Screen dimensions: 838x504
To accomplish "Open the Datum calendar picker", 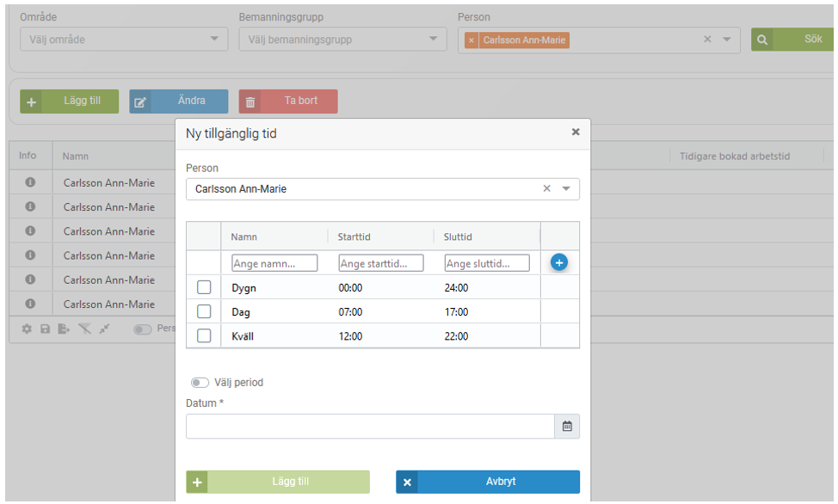I will (x=567, y=427).
